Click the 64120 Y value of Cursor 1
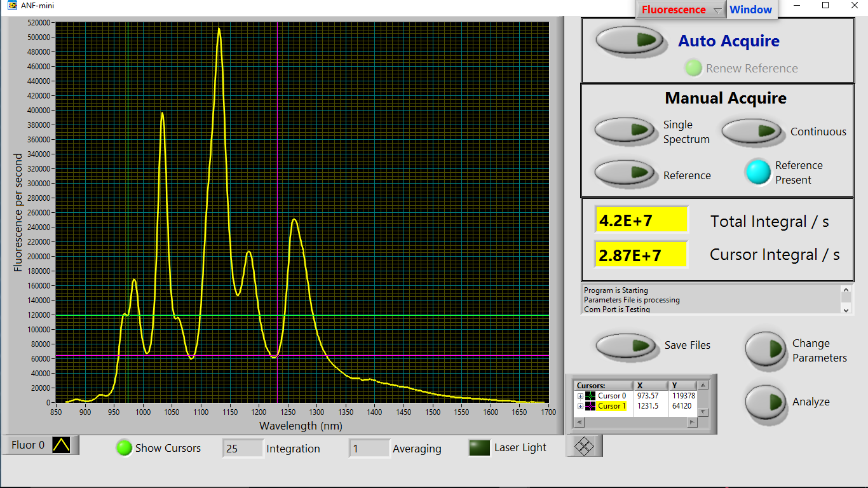868x488 pixels. [x=682, y=406]
